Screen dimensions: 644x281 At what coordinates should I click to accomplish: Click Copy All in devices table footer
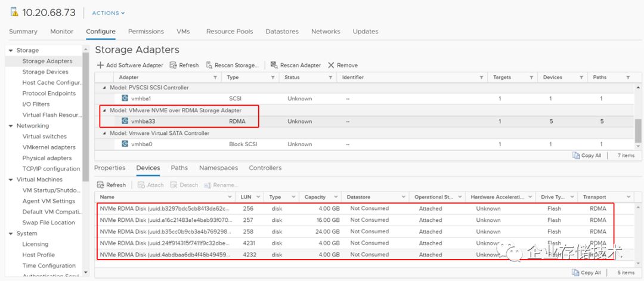[x=587, y=273]
